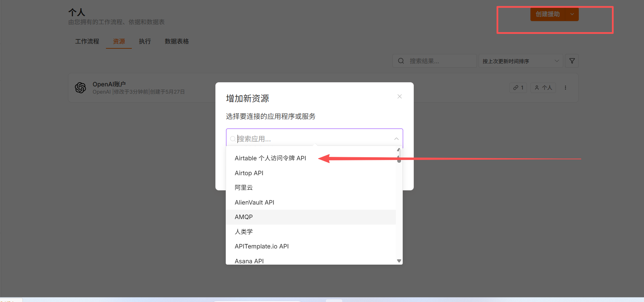The width and height of the screenshot is (644, 302).
Task: Click the OpenAI logo icon
Action: tap(80, 88)
